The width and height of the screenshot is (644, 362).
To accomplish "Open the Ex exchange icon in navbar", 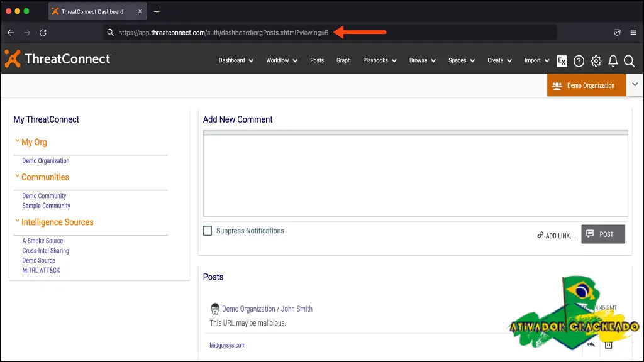I will [562, 61].
